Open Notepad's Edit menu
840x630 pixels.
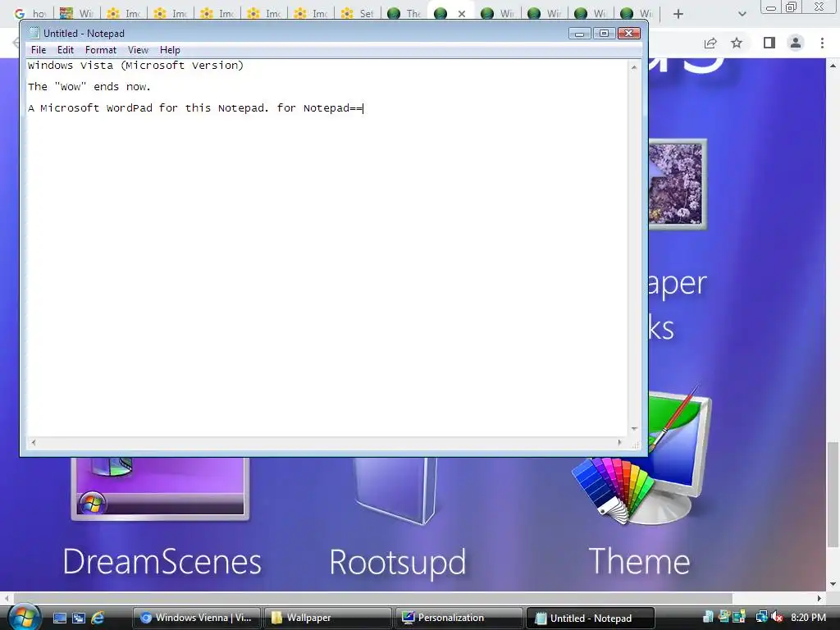click(66, 50)
